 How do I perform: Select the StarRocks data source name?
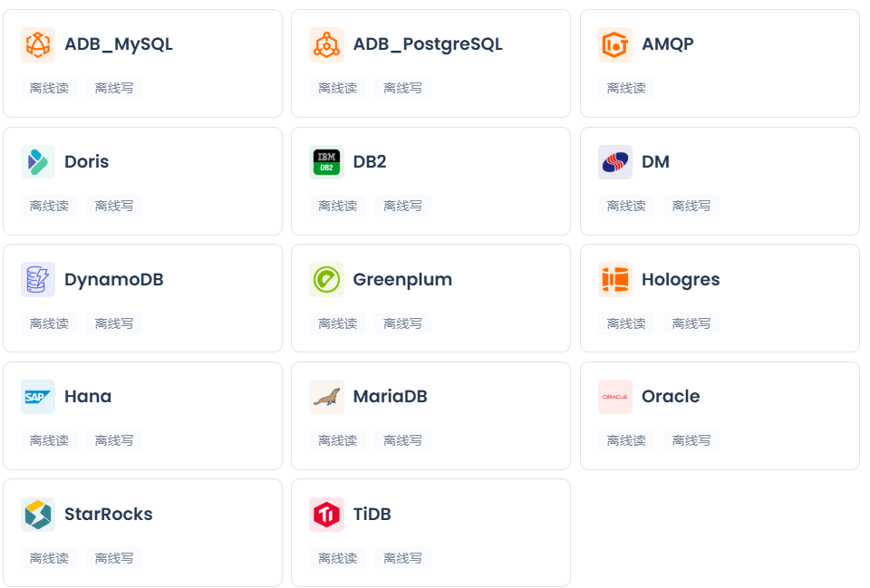tap(108, 514)
